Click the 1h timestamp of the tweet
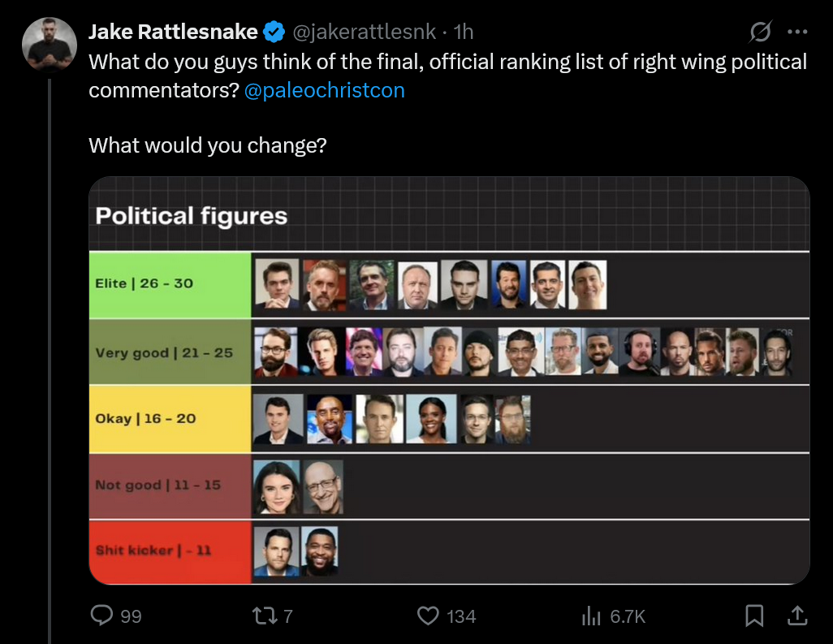 coord(464,32)
